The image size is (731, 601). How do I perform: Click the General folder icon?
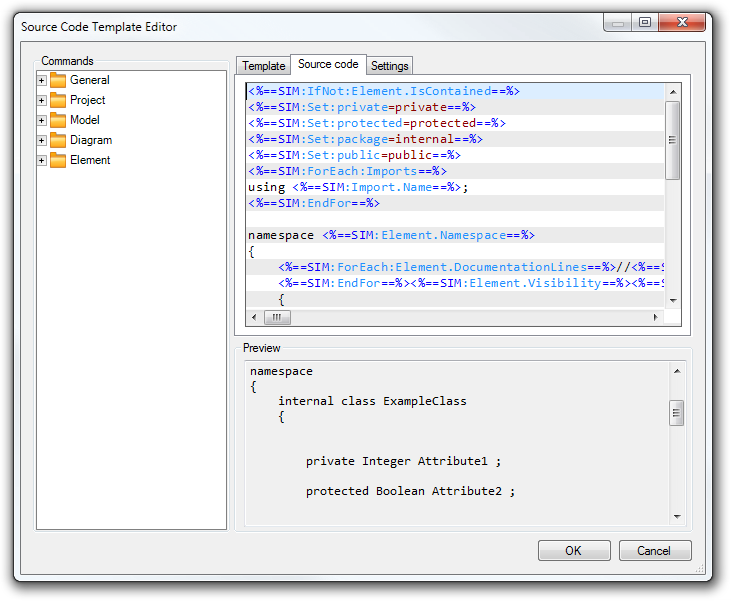[x=58, y=80]
